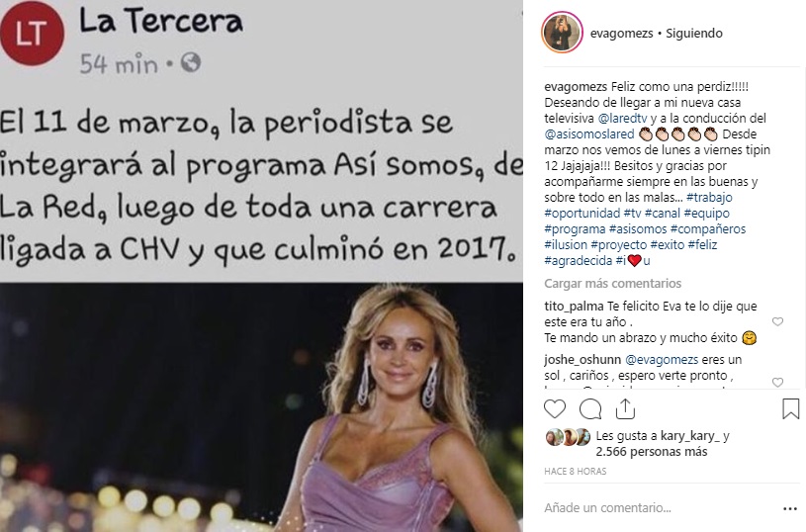Open the three-dot more options menu
Viewport: 806px width, 532px height.
coord(790,509)
